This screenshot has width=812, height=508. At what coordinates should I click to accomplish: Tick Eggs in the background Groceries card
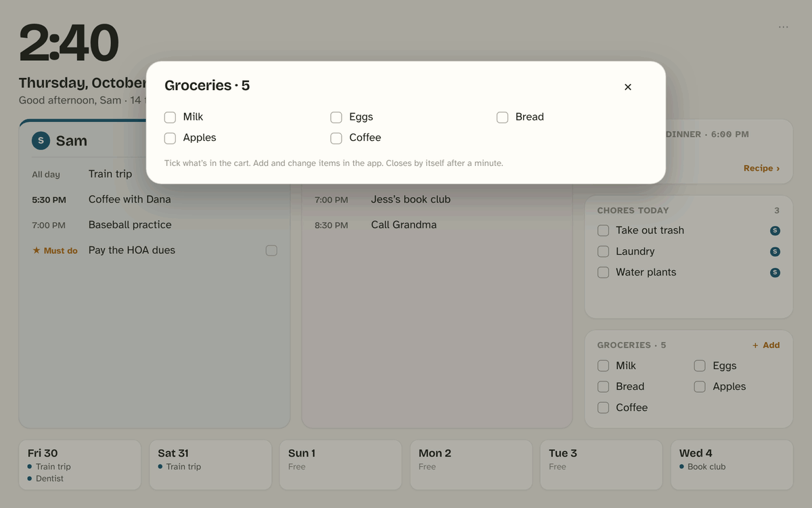click(700, 366)
